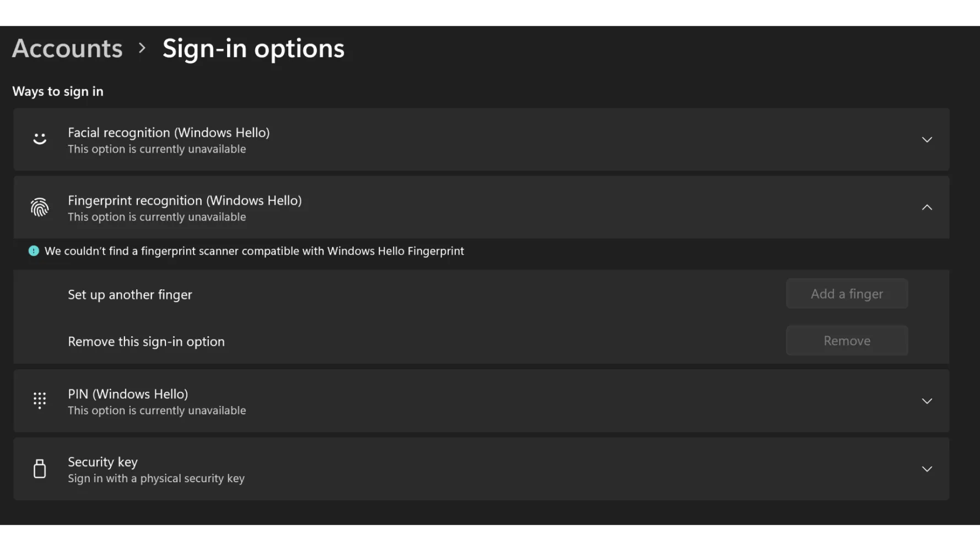
Task: Click the Security key USB icon
Action: pos(40,469)
